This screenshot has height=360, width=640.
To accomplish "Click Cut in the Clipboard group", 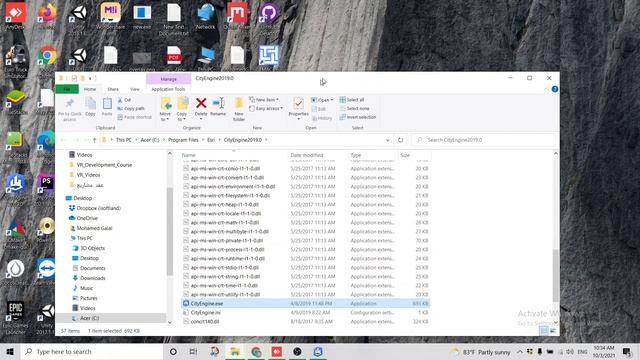I will click(124, 100).
